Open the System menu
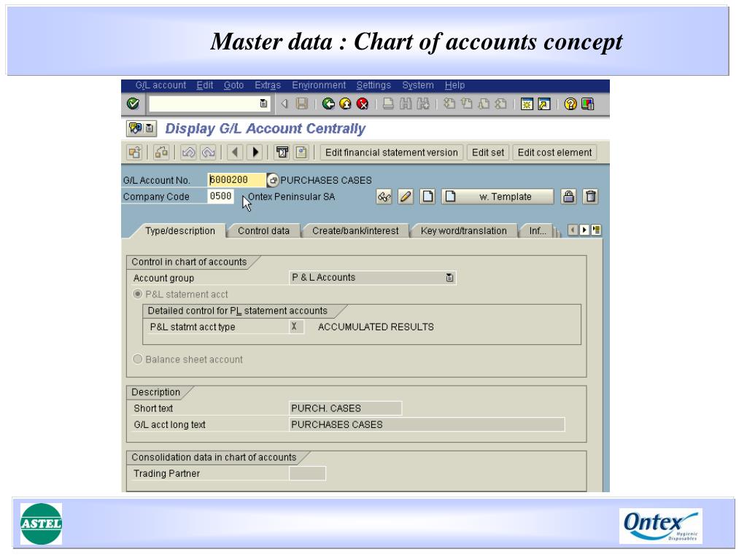Image resolution: width=747 pixels, height=560 pixels. click(418, 85)
